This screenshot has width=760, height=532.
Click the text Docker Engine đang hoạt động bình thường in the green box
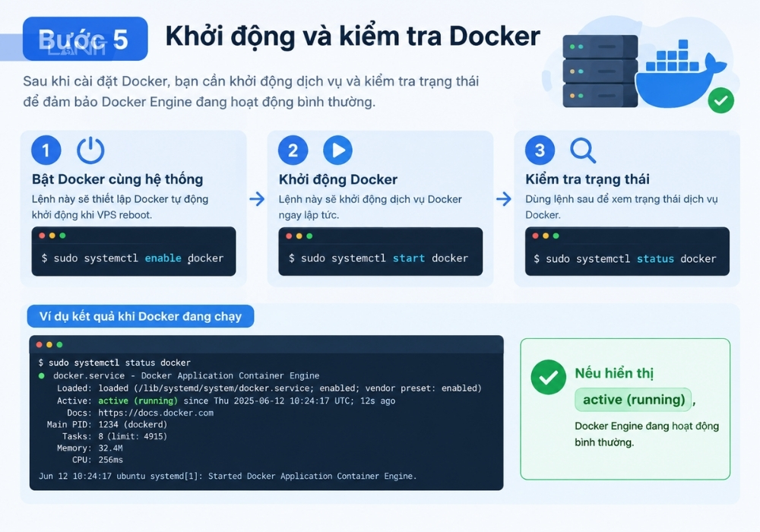click(647, 434)
